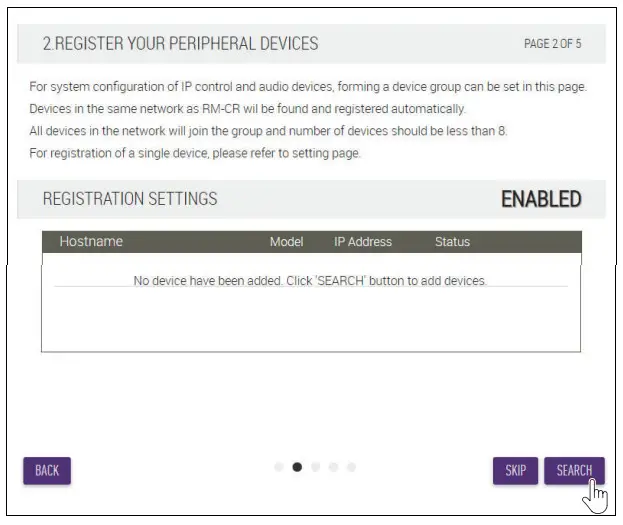Click the 'Devices in the same network' line
The width and height of the screenshot is (623, 525).
[248, 109]
